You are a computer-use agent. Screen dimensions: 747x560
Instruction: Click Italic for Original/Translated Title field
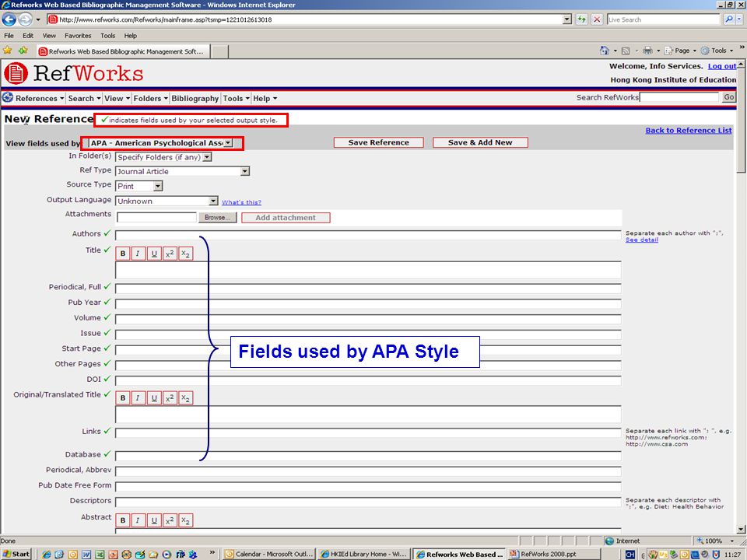[139, 398]
